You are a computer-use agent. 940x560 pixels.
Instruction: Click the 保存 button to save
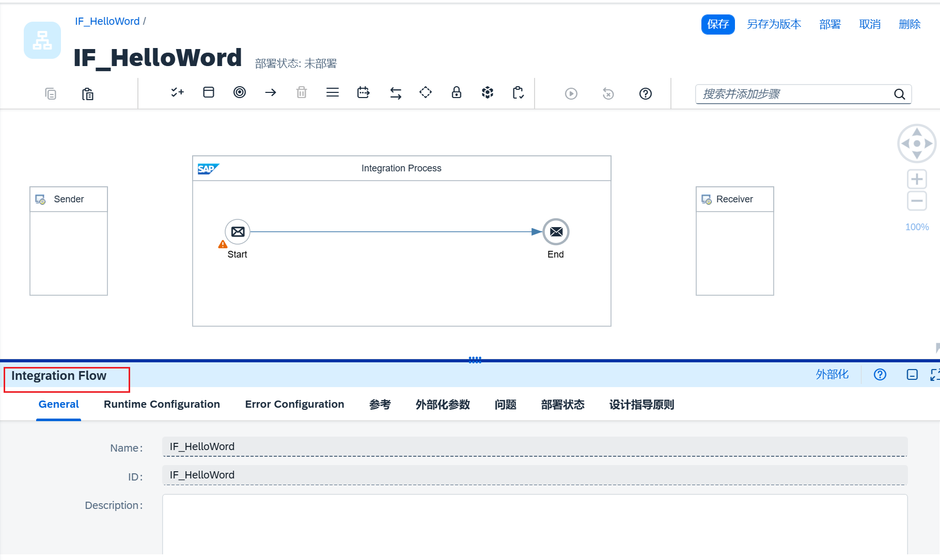(717, 24)
